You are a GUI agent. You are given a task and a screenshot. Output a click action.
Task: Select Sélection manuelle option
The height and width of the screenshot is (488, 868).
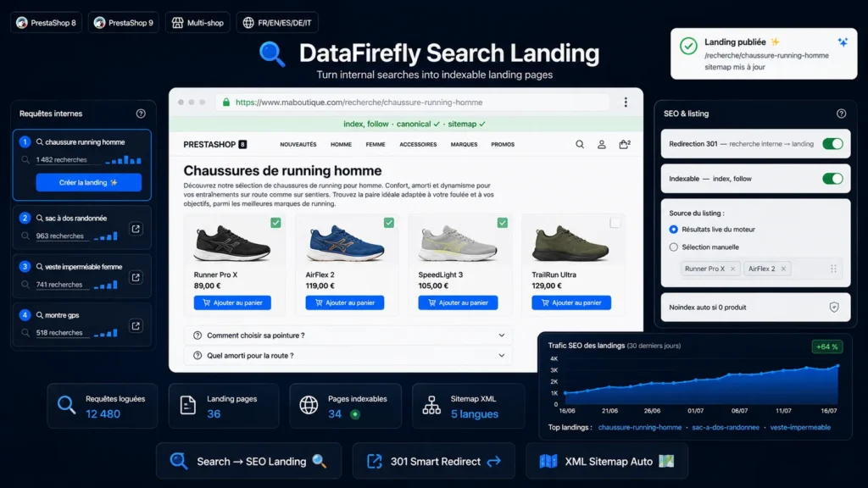click(673, 247)
